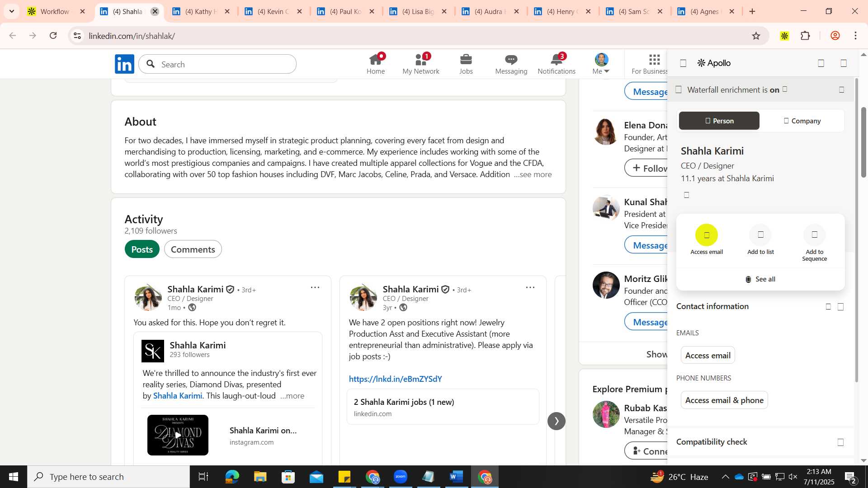Open Shahla Karimi company logo in post
The width and height of the screenshot is (868, 488).
(x=153, y=351)
